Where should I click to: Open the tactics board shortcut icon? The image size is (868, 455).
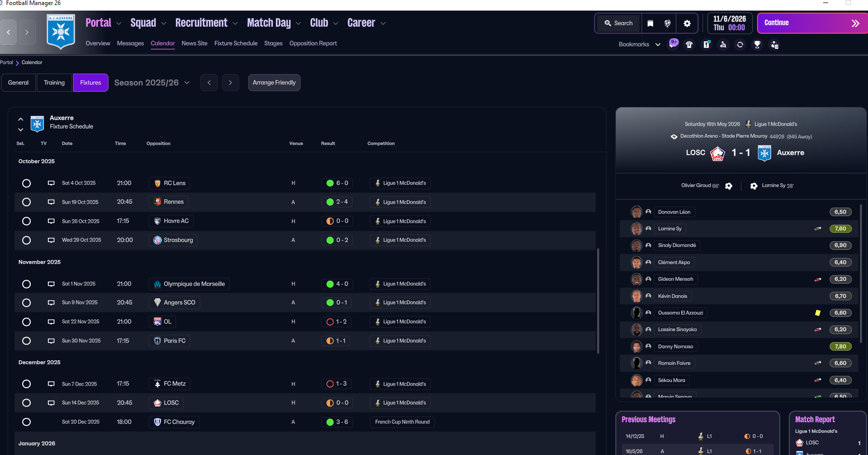(707, 44)
